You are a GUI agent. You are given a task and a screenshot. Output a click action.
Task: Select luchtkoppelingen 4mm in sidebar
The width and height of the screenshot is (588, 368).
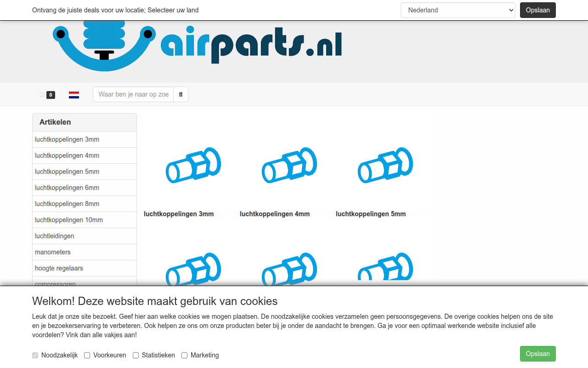tap(85, 155)
